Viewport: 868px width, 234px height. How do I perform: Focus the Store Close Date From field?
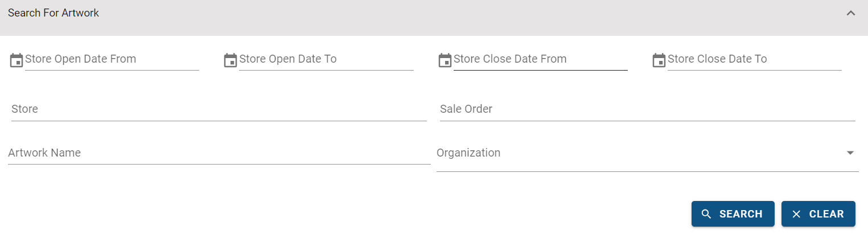tap(540, 60)
